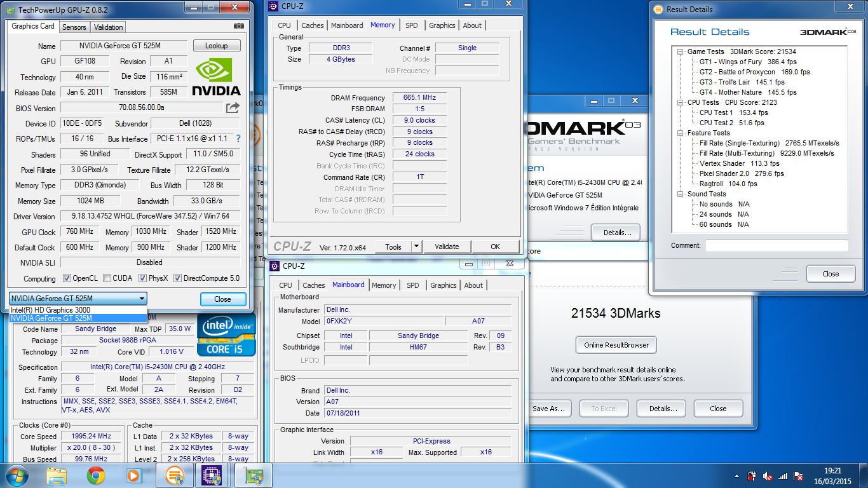This screenshot has width=868, height=488.
Task: Click the DRAM Frequency value 665.1 MHz
Action: 419,97
